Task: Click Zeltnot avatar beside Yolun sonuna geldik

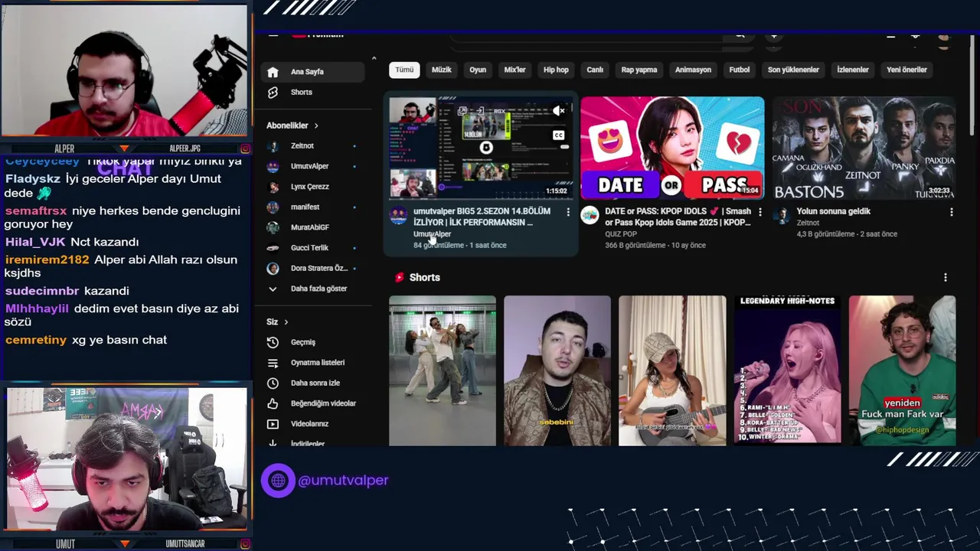Action: (x=781, y=216)
